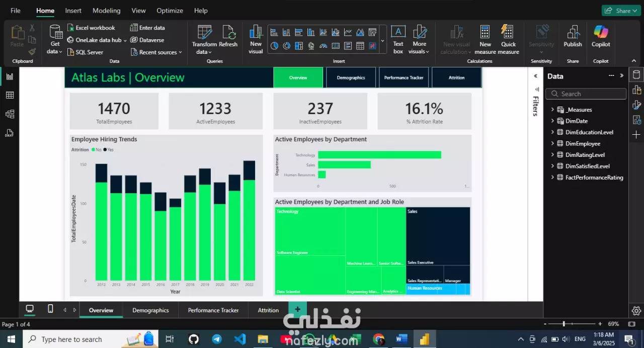
Task: Open the File menu
Action: [x=16, y=11]
